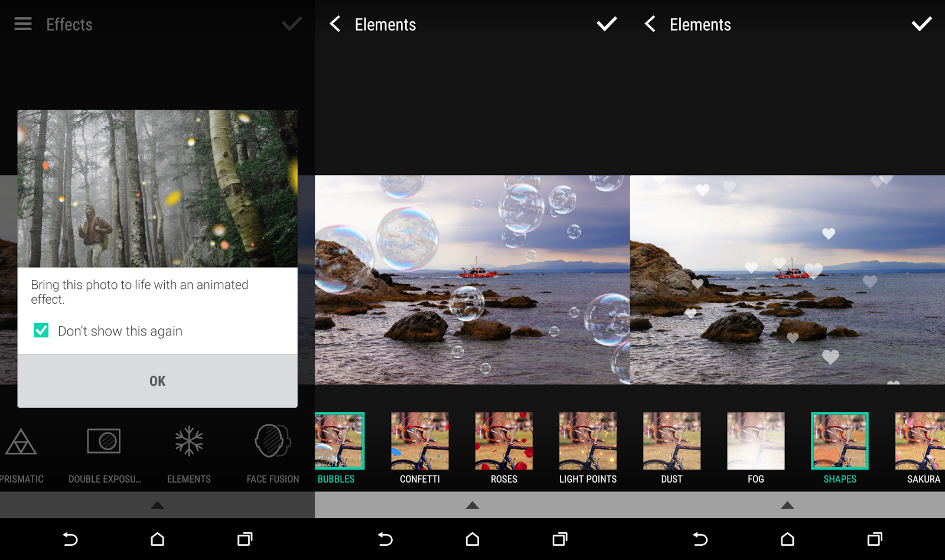The width and height of the screenshot is (945, 560).
Task: Choose the Dust element thumbnail
Action: tap(672, 441)
